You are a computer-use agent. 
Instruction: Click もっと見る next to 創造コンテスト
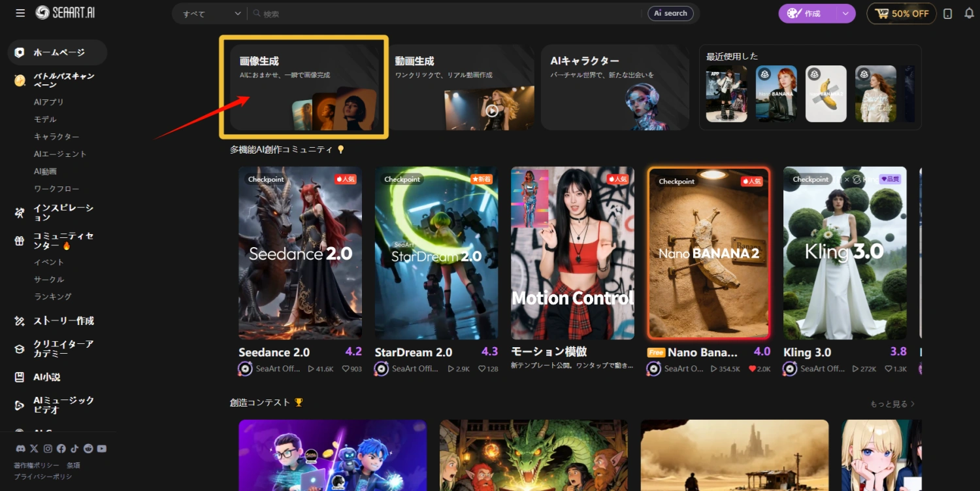click(892, 404)
